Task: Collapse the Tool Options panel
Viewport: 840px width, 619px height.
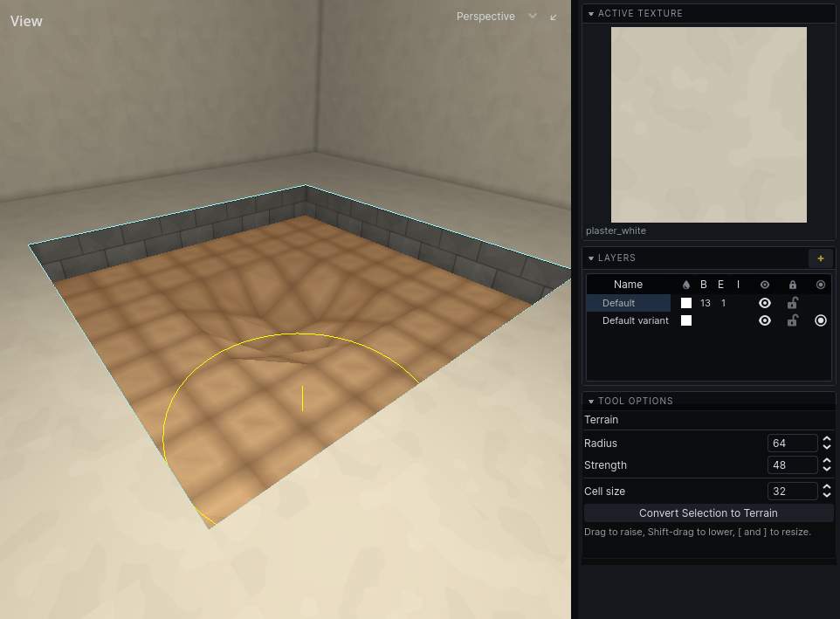Action: point(591,401)
